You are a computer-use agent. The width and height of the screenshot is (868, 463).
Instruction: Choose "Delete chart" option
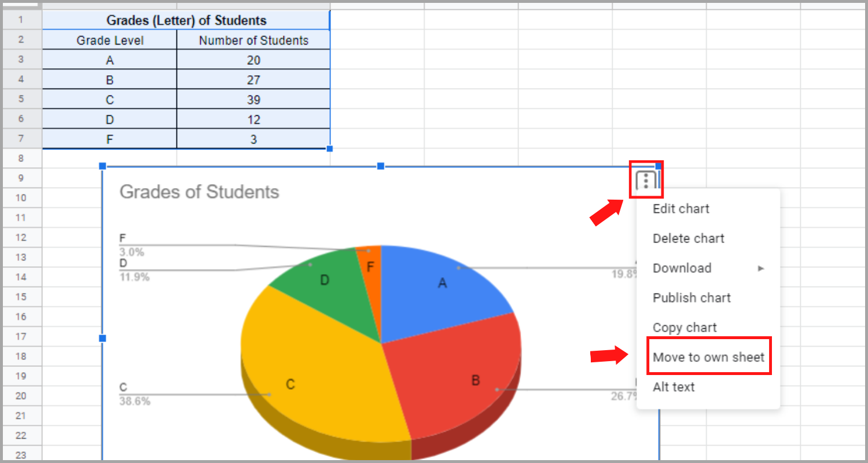pos(688,238)
